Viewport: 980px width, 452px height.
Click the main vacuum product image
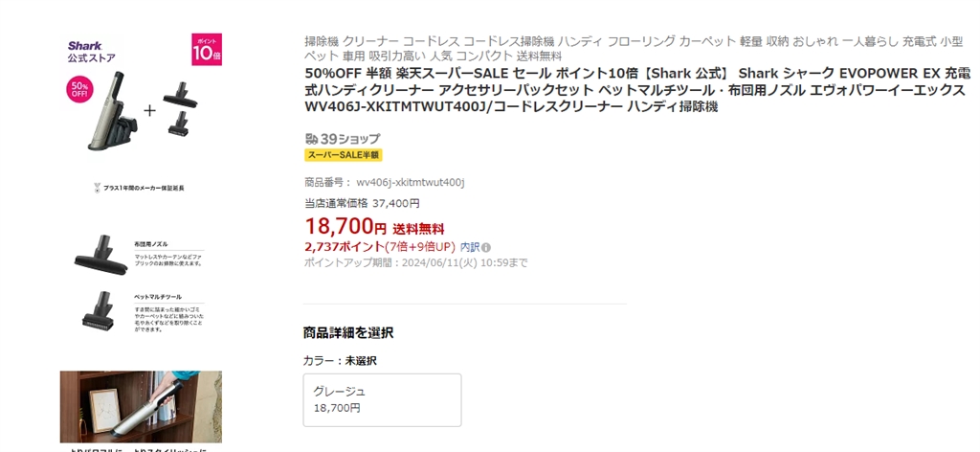click(x=113, y=111)
